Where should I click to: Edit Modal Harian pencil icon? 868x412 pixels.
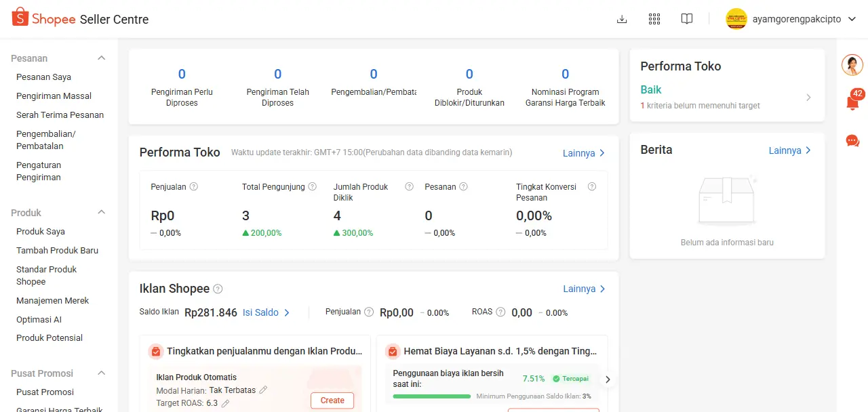[x=263, y=390]
